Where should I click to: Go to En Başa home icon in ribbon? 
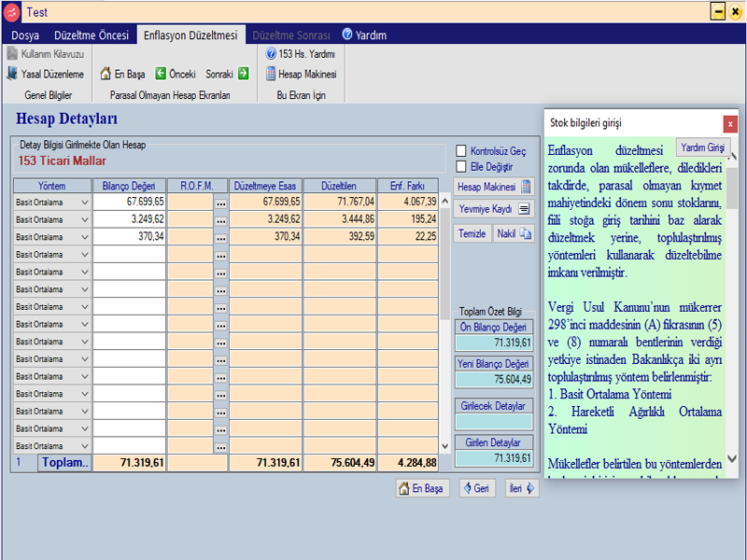106,74
